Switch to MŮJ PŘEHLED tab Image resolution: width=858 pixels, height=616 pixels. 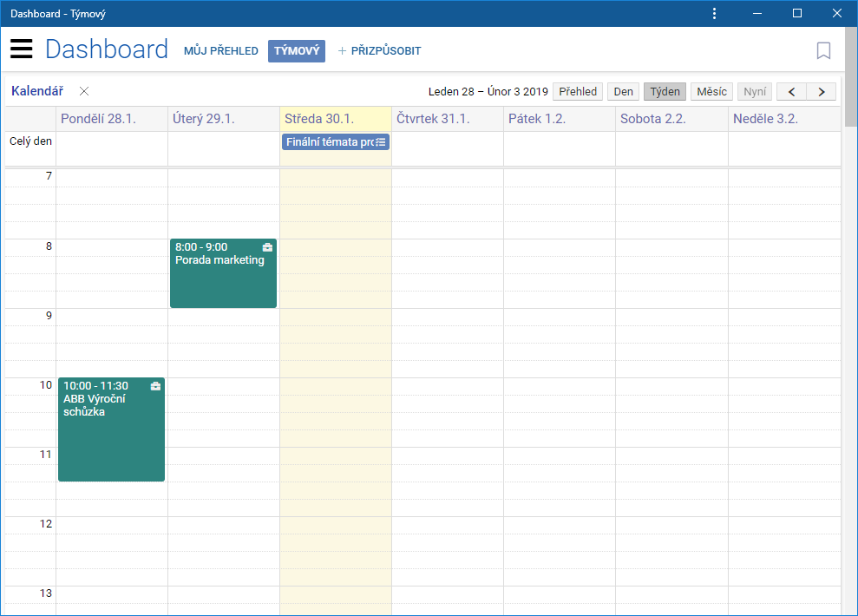point(221,51)
